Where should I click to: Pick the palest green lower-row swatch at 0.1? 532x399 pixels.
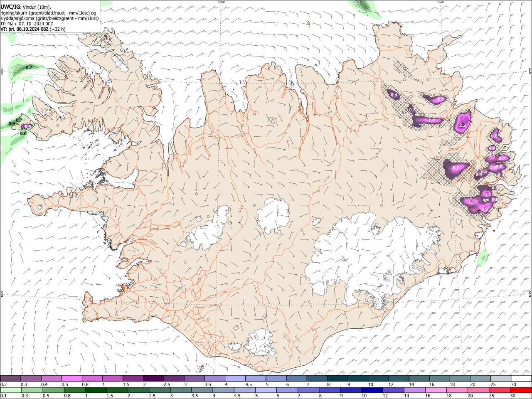tap(11, 390)
